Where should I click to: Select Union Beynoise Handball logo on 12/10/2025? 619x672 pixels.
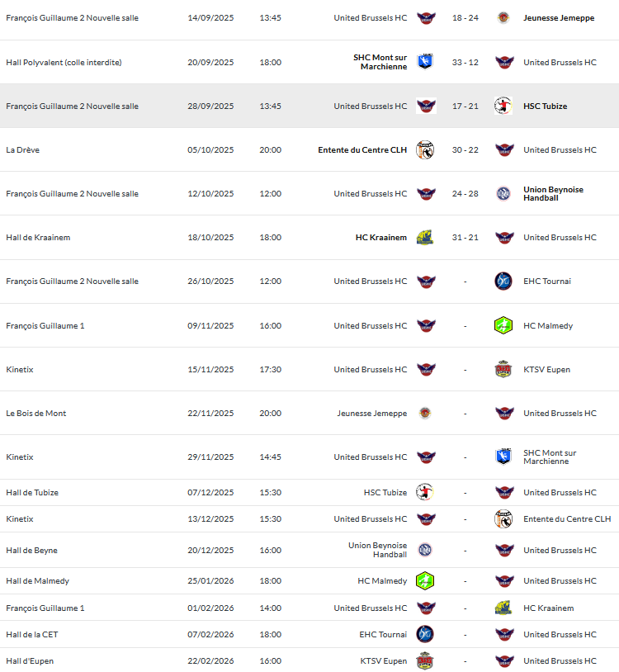tap(503, 194)
